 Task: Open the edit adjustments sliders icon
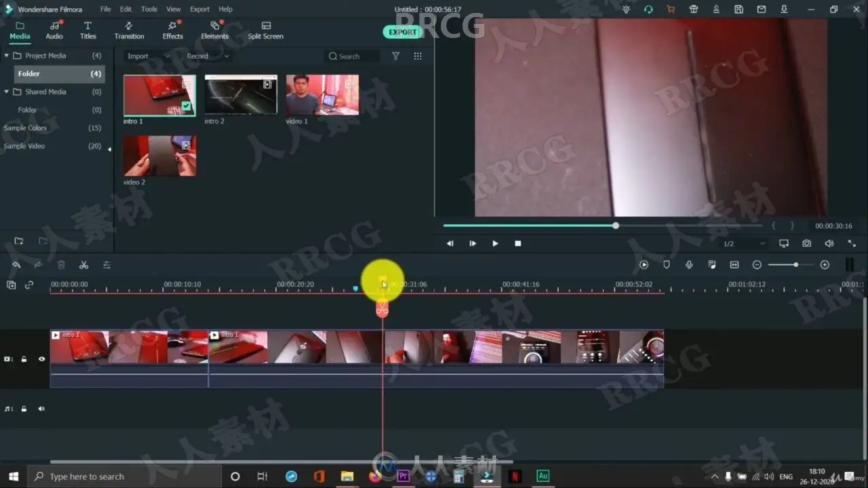point(106,265)
